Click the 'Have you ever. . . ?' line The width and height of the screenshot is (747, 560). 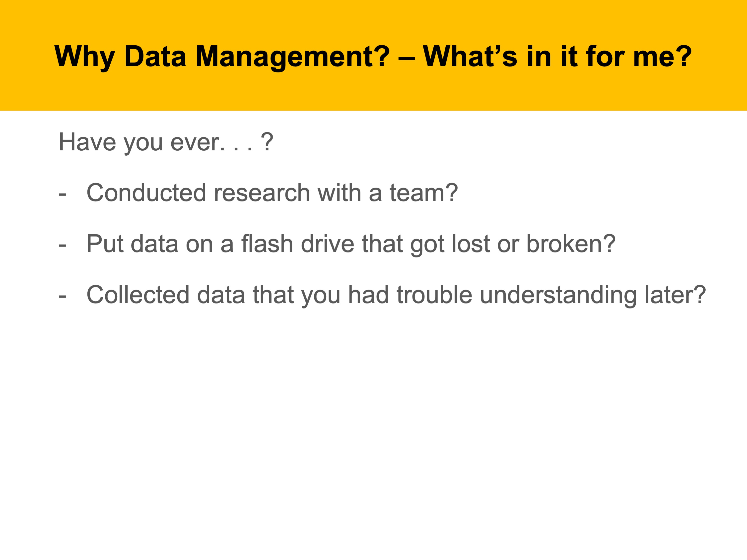click(x=166, y=142)
